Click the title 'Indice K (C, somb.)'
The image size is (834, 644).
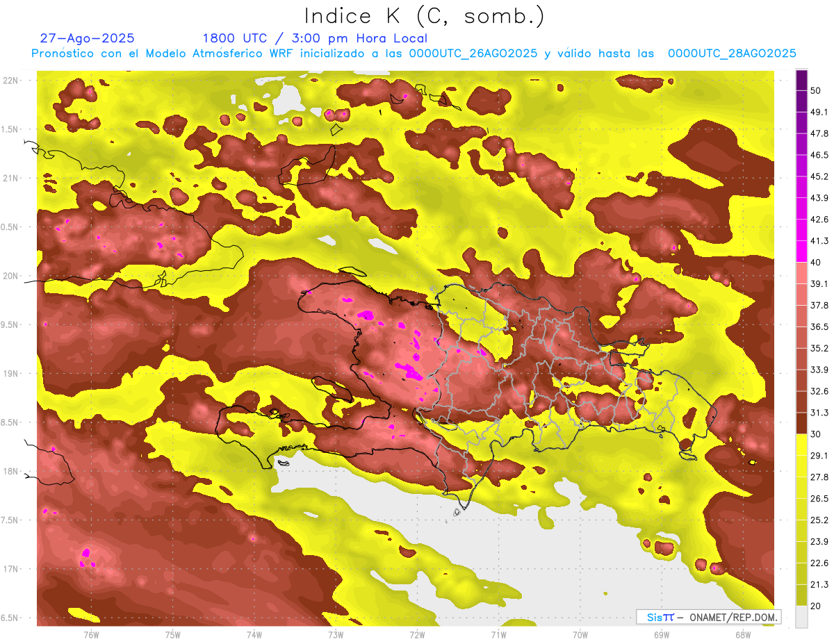pyautogui.click(x=425, y=16)
